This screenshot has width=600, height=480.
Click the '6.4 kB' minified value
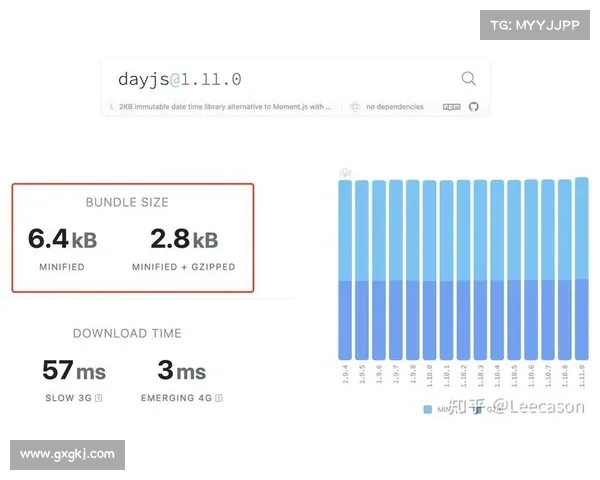click(62, 239)
